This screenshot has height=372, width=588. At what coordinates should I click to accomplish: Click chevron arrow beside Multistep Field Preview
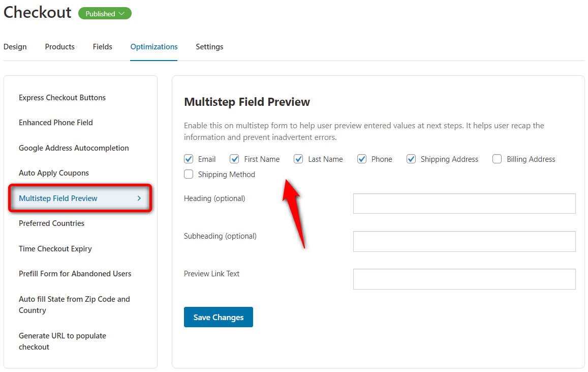[139, 198]
